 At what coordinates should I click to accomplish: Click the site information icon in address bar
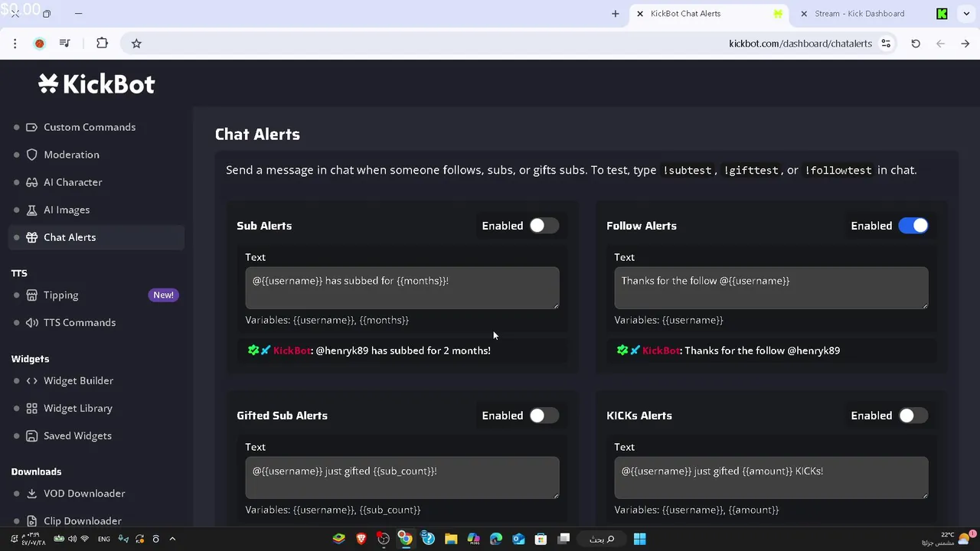[886, 44]
